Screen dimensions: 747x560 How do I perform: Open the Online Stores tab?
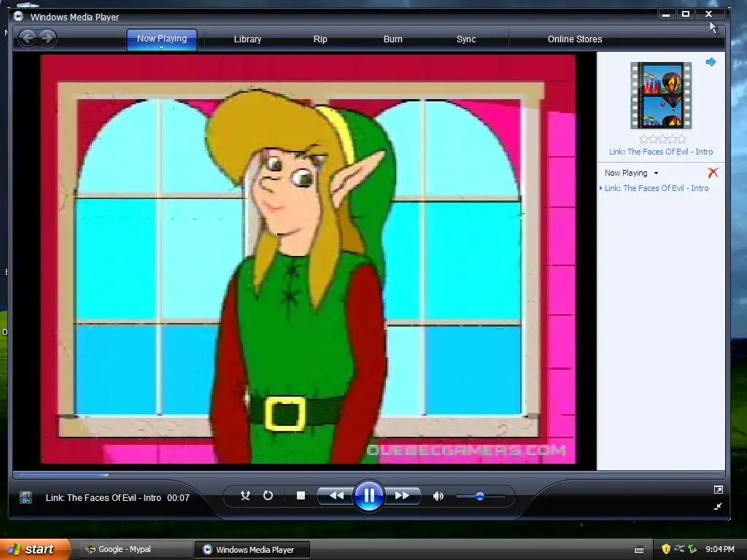575,39
